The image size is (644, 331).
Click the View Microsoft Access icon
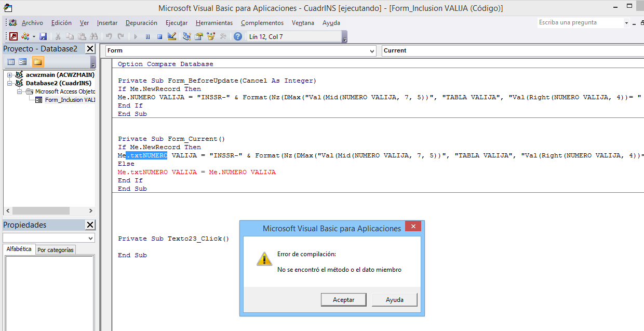tap(13, 36)
